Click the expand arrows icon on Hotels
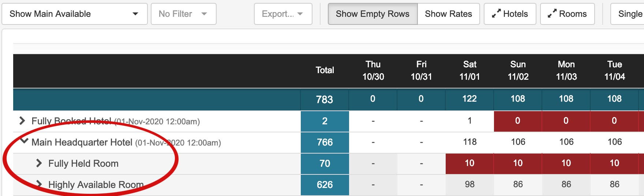Image resolution: width=644 pixels, height=196 pixels. coord(496,14)
